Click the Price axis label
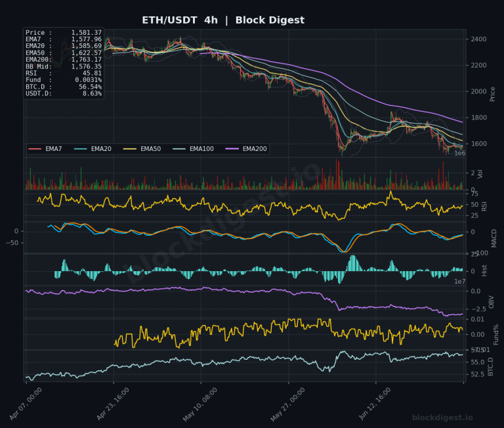504x428 pixels. [492, 95]
